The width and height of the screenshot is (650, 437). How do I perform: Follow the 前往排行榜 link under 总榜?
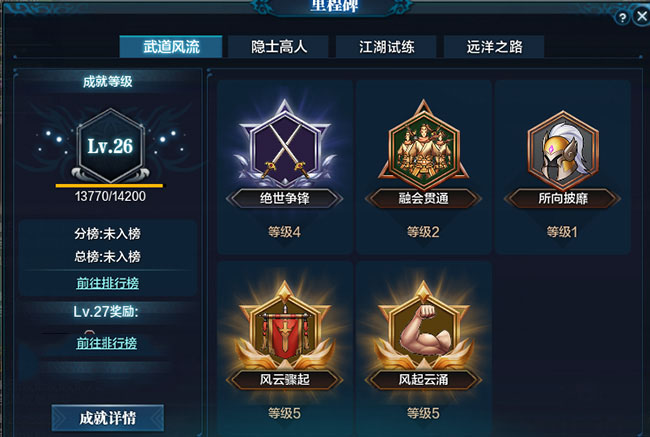click(x=107, y=283)
